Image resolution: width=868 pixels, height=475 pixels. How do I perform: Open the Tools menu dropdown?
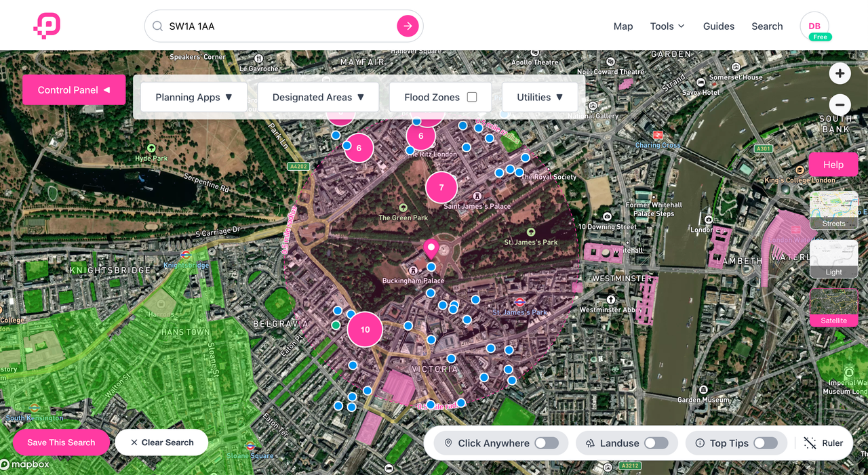(x=667, y=26)
